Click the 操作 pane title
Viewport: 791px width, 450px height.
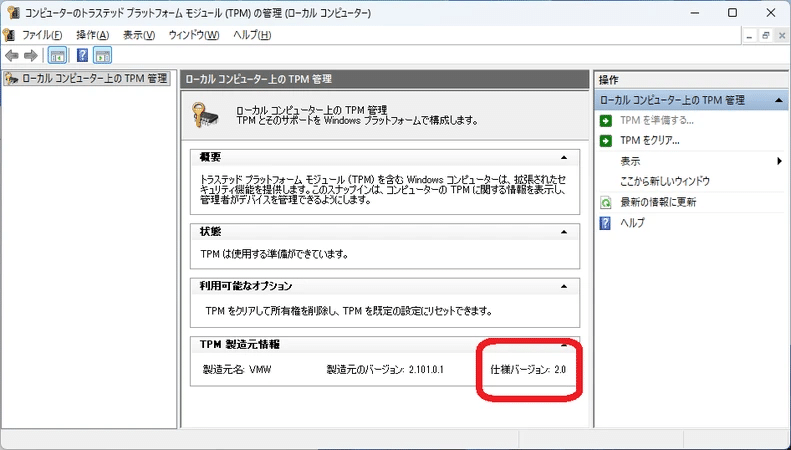[x=608, y=80]
